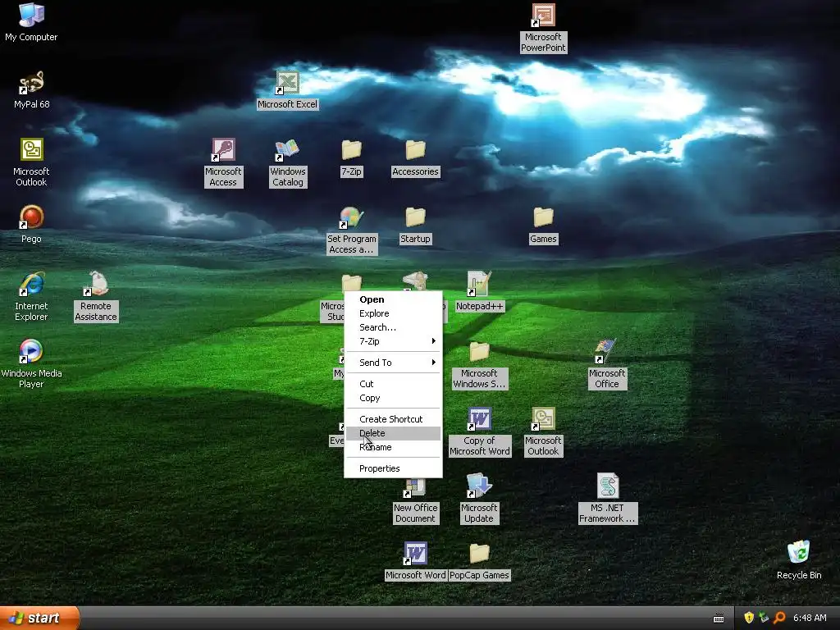Select the Internet Explorer shortcut

click(31, 297)
